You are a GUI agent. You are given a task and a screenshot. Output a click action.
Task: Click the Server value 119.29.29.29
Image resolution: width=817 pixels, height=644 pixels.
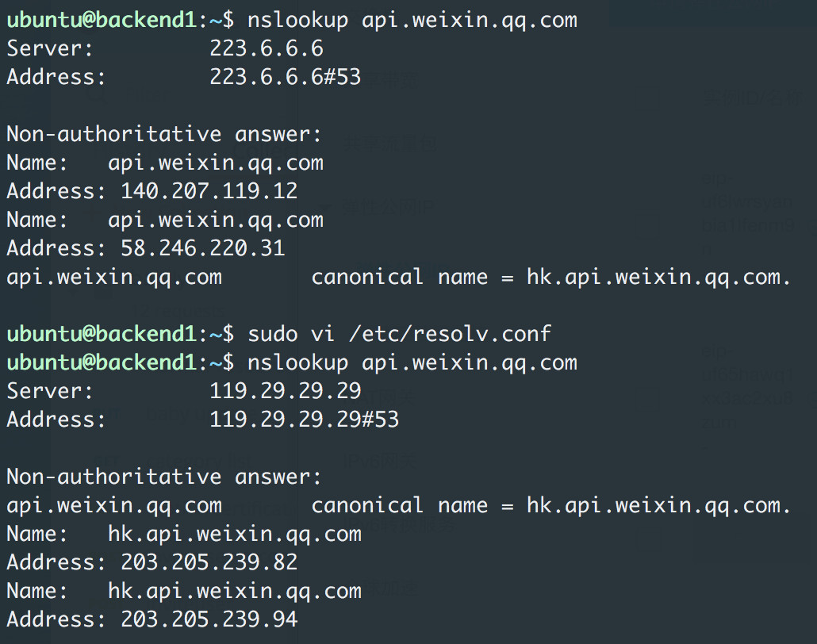(285, 391)
